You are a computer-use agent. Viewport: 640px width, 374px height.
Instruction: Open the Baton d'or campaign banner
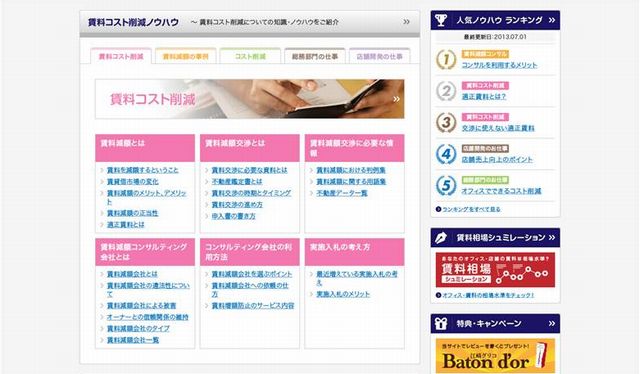(495, 356)
